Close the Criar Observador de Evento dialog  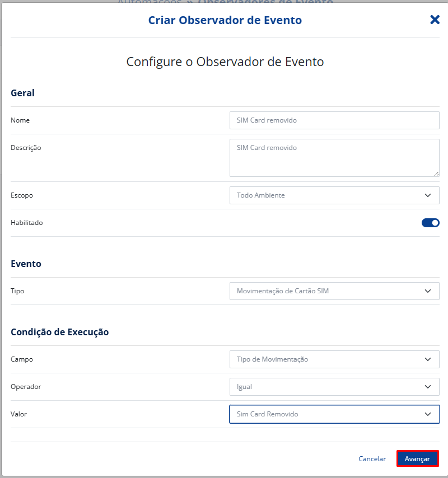click(x=435, y=20)
